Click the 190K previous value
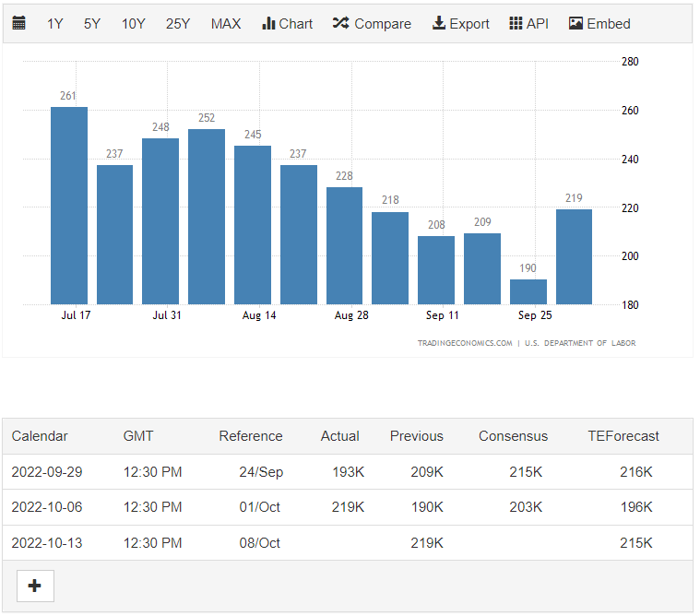Image resolution: width=700 pixels, height=616 pixels. [x=427, y=507]
